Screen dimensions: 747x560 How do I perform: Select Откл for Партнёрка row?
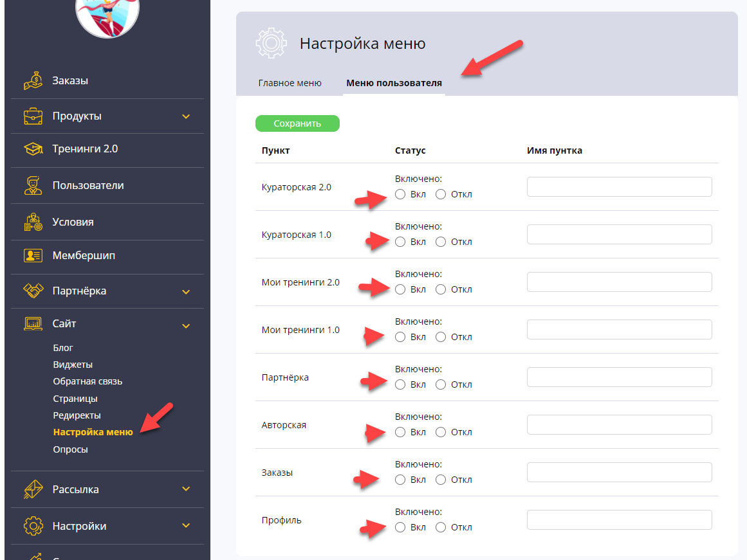[x=441, y=384]
